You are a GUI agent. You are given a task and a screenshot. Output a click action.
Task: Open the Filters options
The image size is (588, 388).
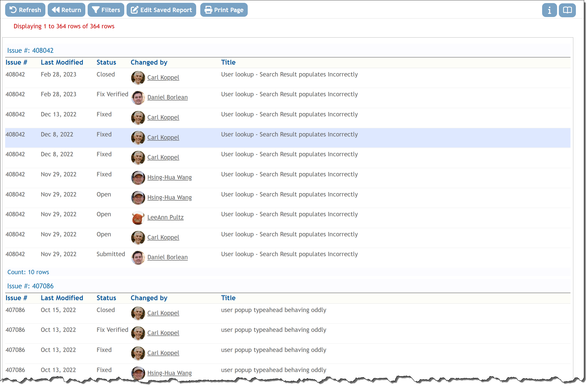tap(106, 10)
